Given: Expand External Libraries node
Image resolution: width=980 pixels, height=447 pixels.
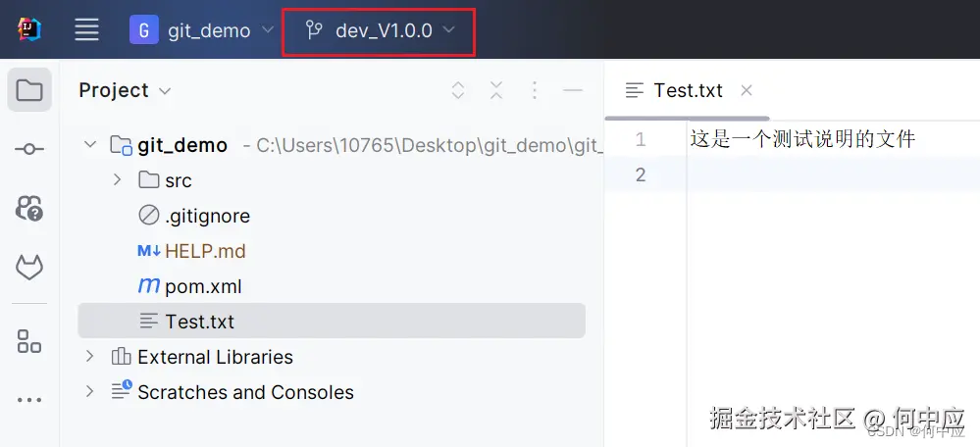Looking at the screenshot, I should (x=90, y=357).
